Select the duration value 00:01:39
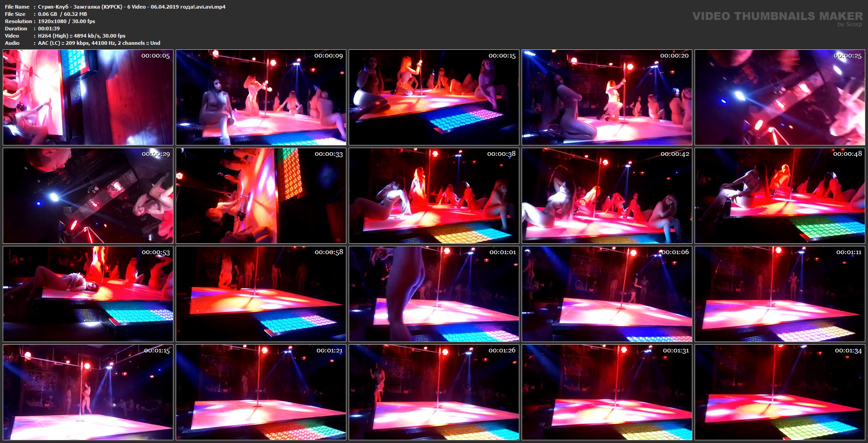868x443 pixels. tap(49, 29)
